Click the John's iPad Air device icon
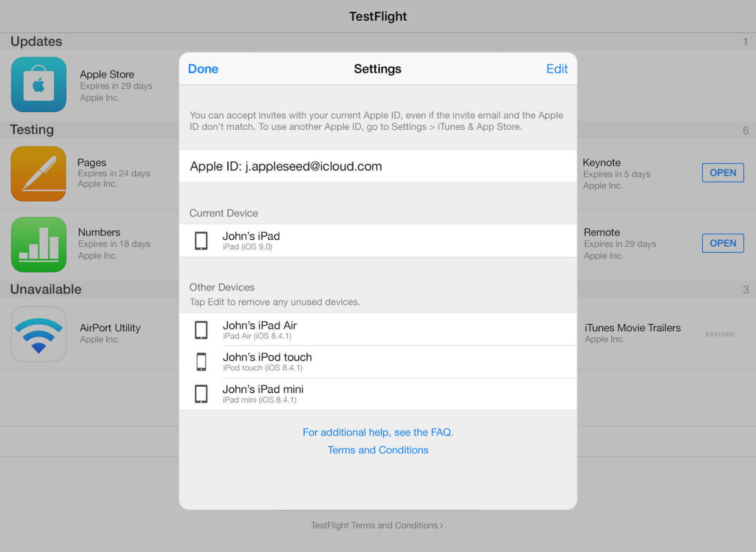 coord(201,330)
